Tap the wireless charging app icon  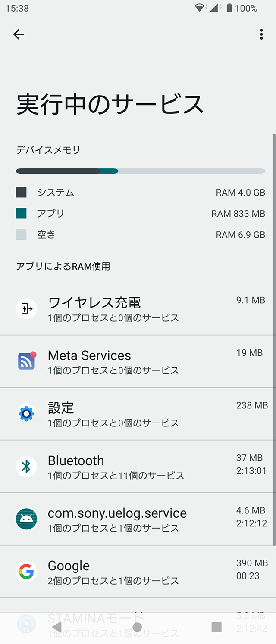tap(26, 308)
